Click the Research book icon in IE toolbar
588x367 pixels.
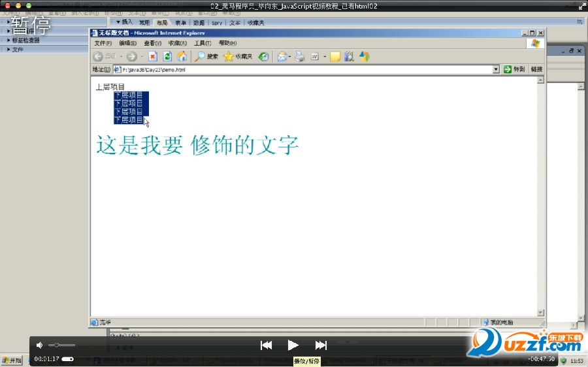coord(349,57)
